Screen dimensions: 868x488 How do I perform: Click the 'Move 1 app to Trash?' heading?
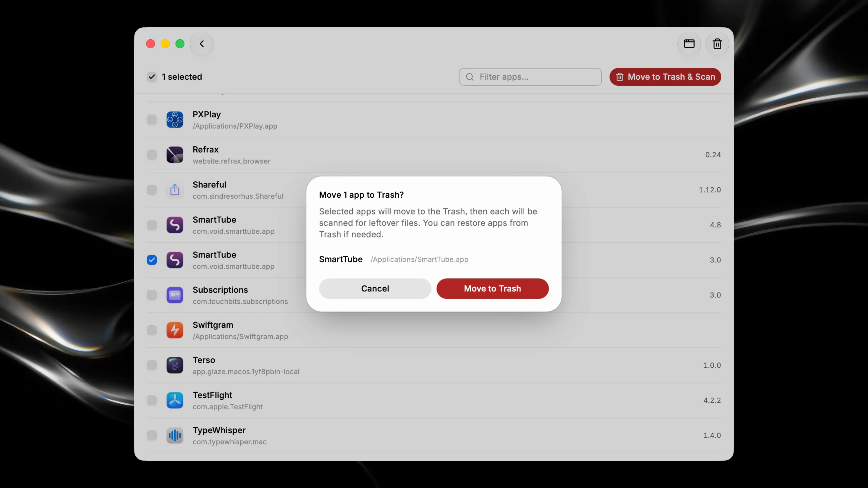pos(361,195)
